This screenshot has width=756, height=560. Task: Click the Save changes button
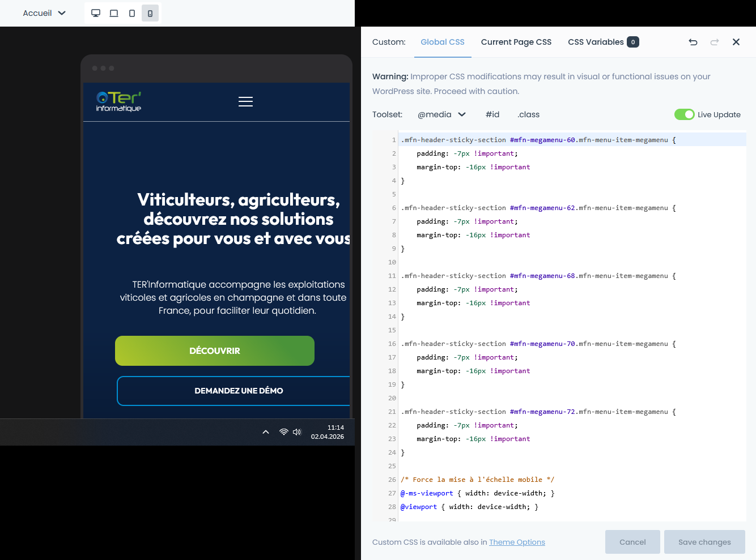(704, 542)
